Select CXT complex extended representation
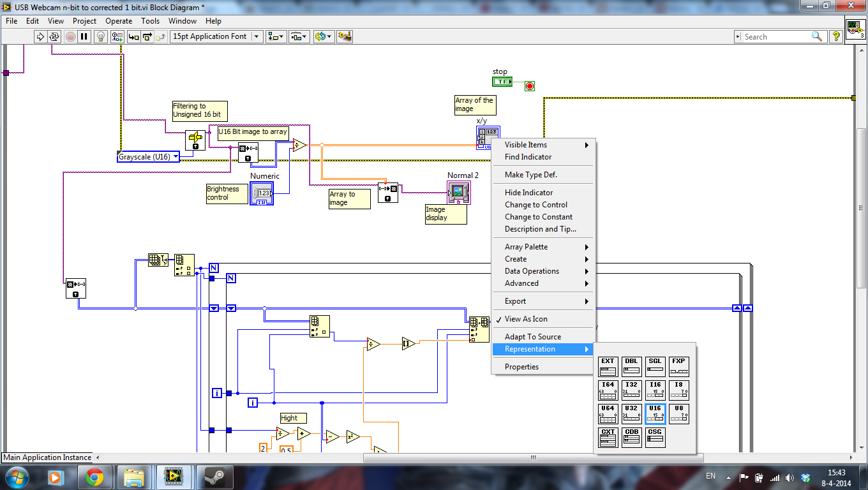The height and width of the screenshot is (490, 868). click(608, 438)
